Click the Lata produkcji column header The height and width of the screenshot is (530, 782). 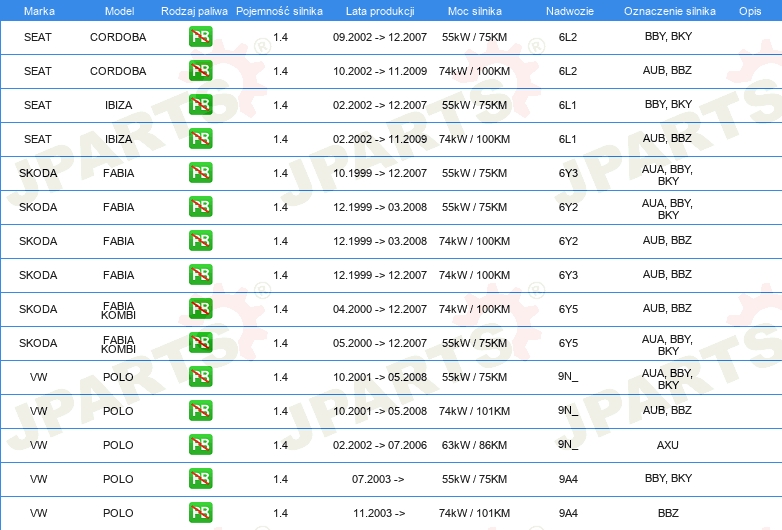[x=380, y=11]
